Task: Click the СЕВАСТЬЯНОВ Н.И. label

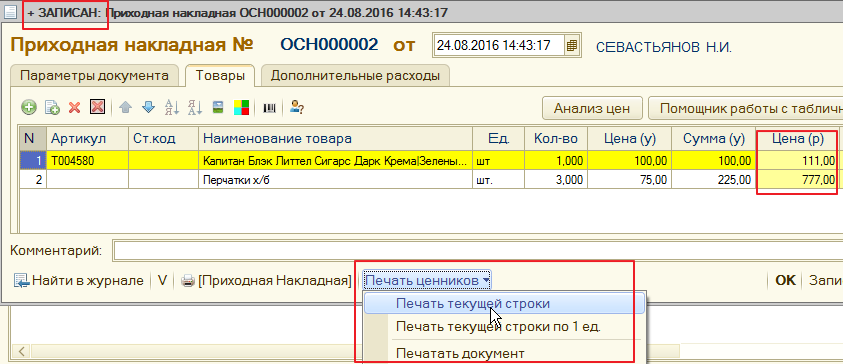Action: (664, 47)
